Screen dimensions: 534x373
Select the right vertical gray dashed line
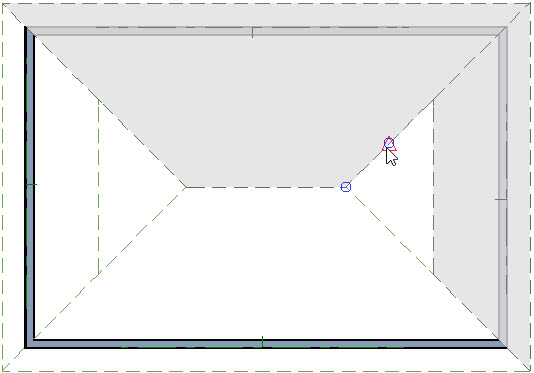point(434,187)
